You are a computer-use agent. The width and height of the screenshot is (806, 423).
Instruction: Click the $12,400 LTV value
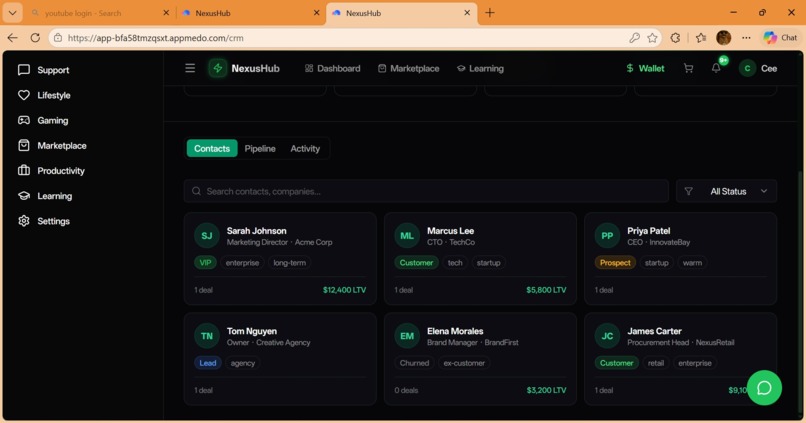pos(344,290)
